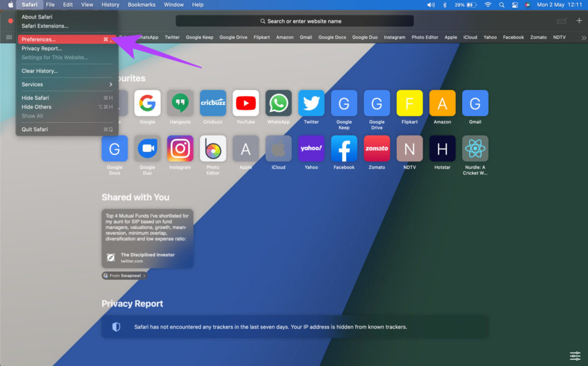
Task: Open the volume control in menu bar
Action: pyautogui.click(x=431, y=5)
